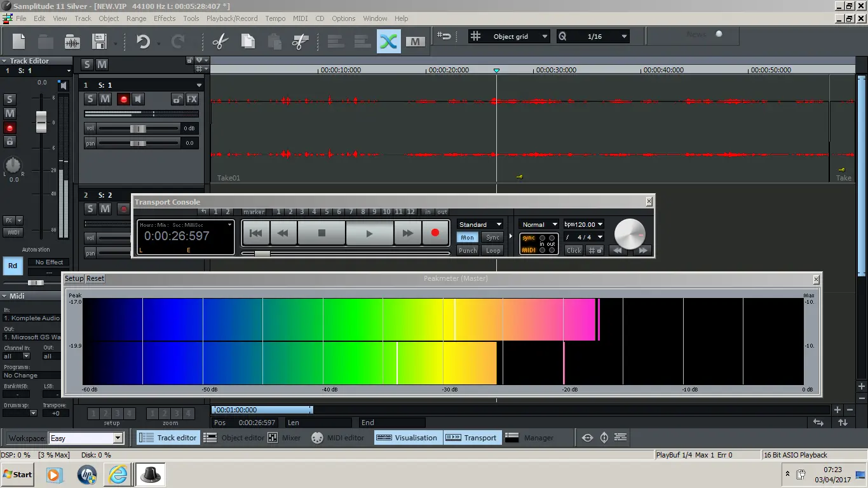The height and width of the screenshot is (488, 868).
Task: Start playback in the Transport Console
Action: tap(369, 233)
